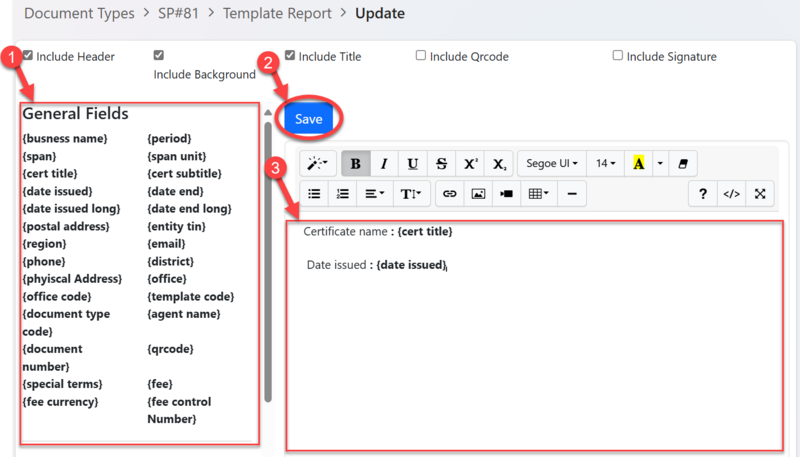Open the Segoe UI font family dropdown
The height and width of the screenshot is (457, 800).
pos(551,164)
